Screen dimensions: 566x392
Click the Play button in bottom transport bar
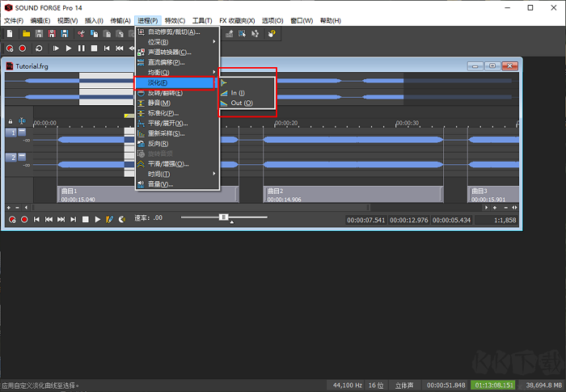click(x=98, y=219)
